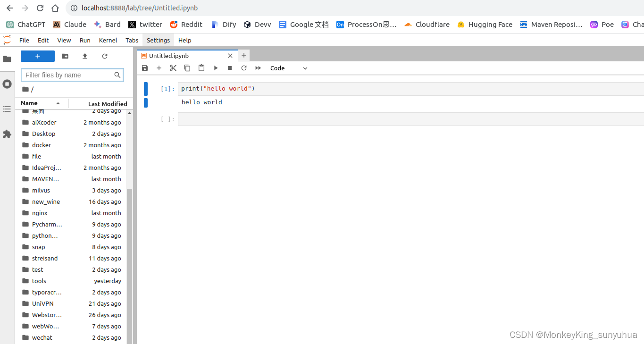Open the File Browser sidebar tab
The image size is (644, 344).
[7, 59]
